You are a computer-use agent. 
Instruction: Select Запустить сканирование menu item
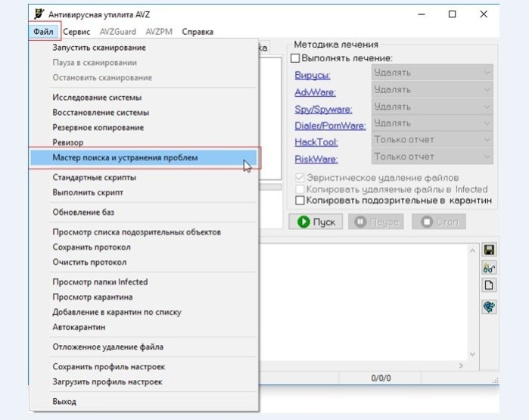tap(144, 48)
